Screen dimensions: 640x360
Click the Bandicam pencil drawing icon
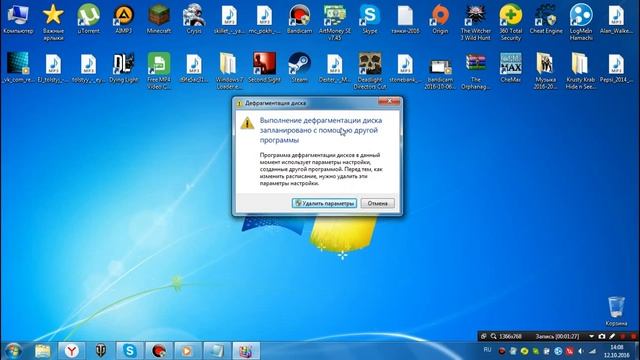click(x=612, y=336)
